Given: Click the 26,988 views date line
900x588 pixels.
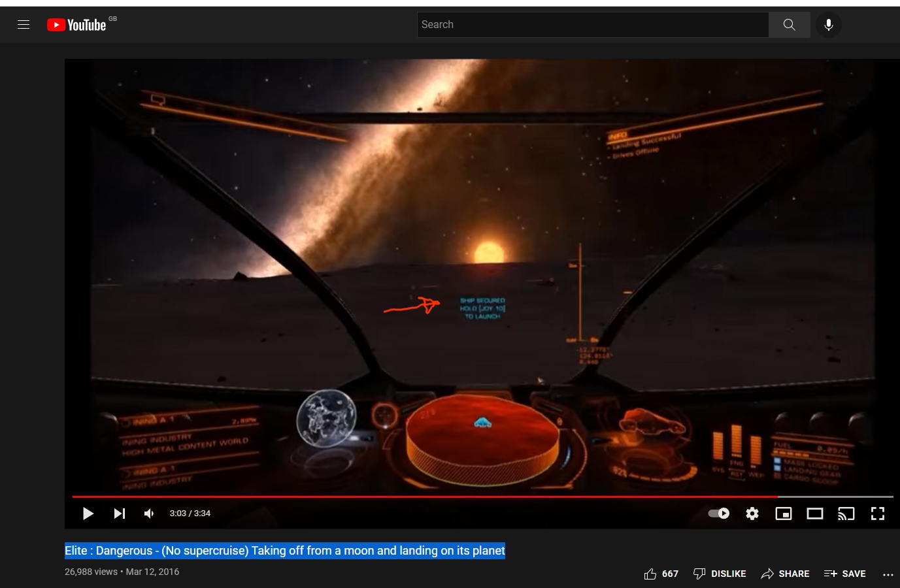Looking at the screenshot, I should click(122, 572).
